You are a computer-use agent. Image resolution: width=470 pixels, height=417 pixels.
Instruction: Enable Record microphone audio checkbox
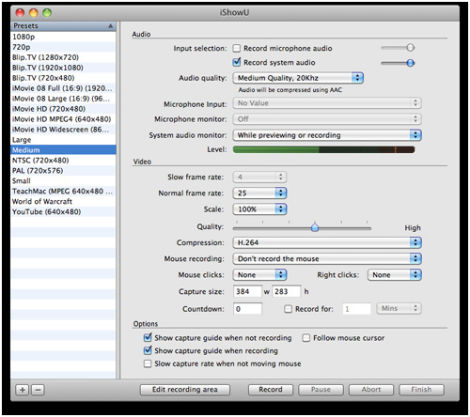[x=236, y=48]
